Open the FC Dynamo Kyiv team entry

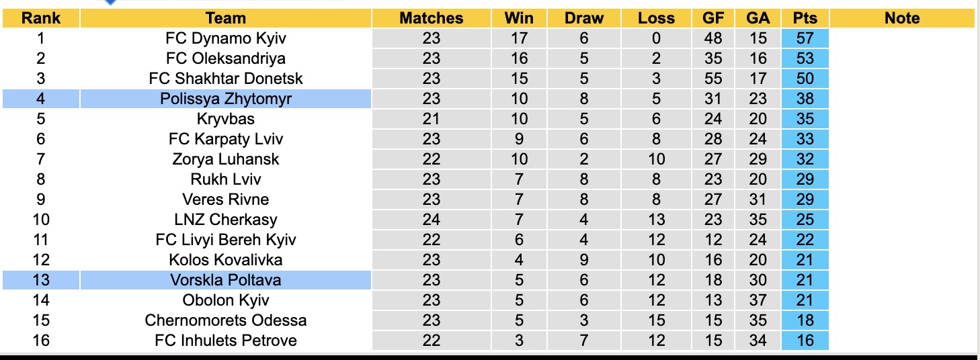[226, 38]
